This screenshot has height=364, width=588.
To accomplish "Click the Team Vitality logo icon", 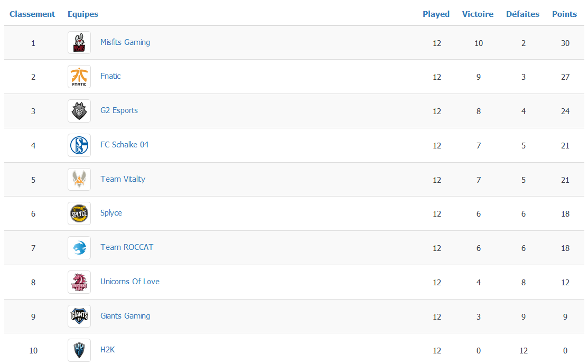I will click(x=79, y=180).
